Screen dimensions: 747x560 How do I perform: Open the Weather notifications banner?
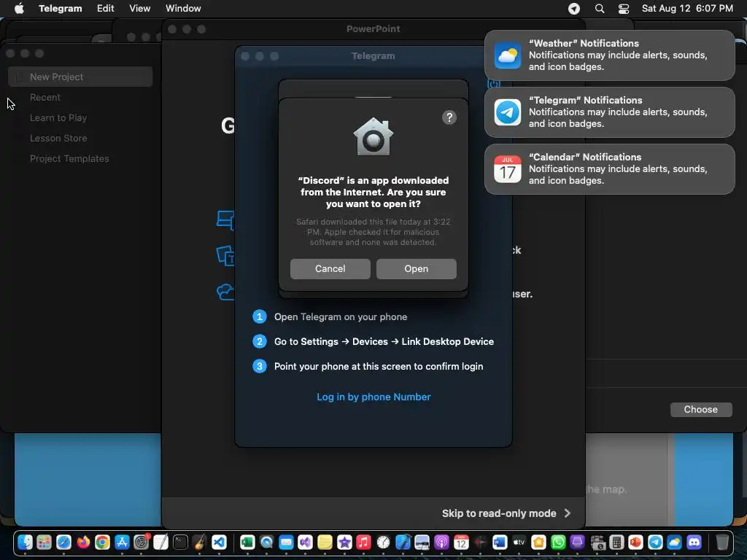click(x=609, y=55)
